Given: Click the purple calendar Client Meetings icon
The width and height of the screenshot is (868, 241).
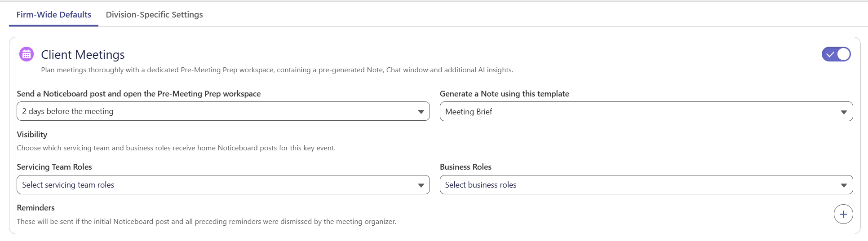Looking at the screenshot, I should 27,54.
